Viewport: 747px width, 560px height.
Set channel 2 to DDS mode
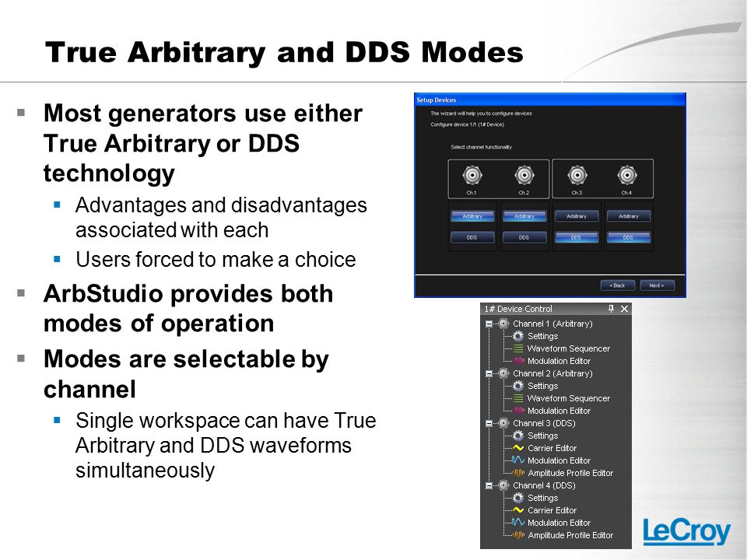pyautogui.click(x=524, y=237)
